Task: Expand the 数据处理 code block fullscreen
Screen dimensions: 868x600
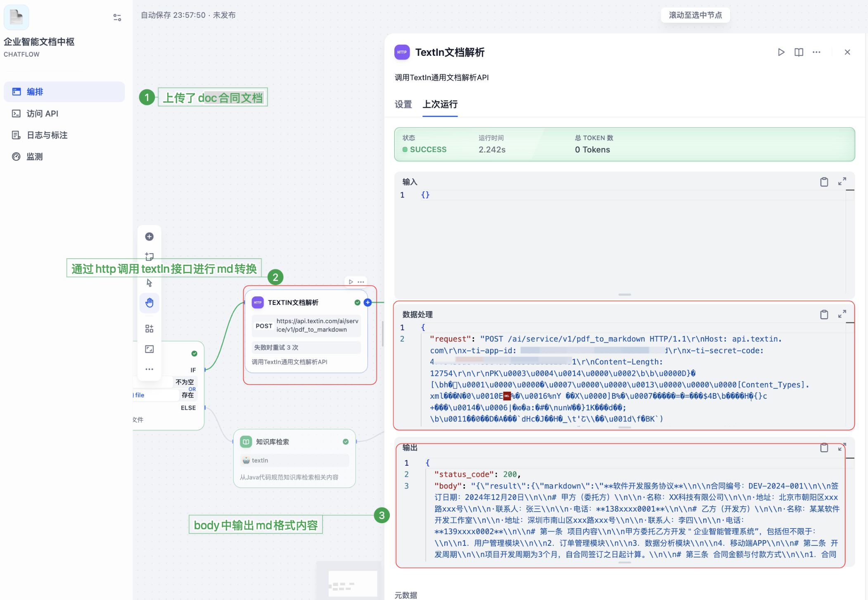Action: tap(842, 314)
